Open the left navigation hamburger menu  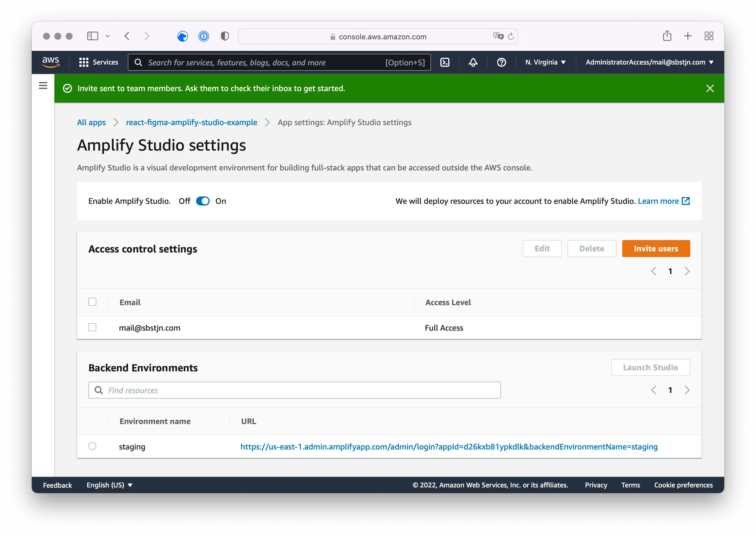click(43, 85)
